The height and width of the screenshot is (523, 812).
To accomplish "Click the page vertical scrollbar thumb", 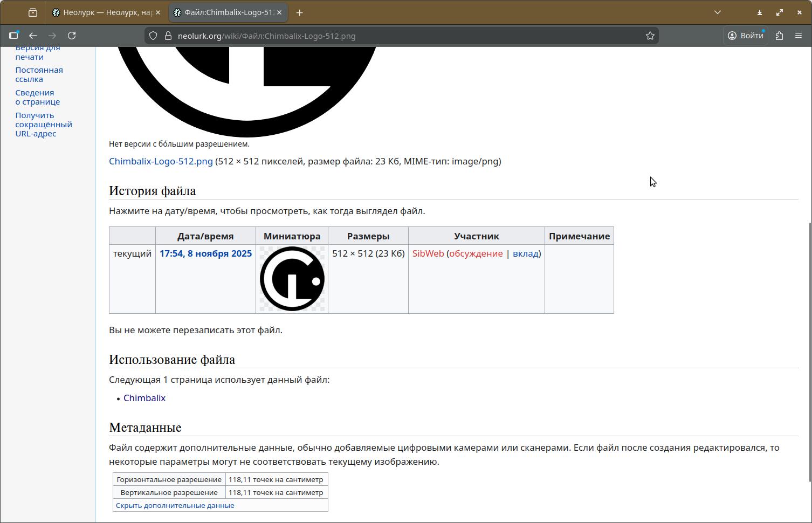I will click(x=809, y=352).
